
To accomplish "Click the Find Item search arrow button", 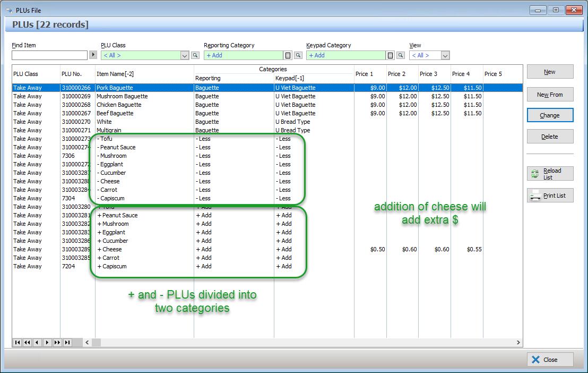I will [x=93, y=55].
